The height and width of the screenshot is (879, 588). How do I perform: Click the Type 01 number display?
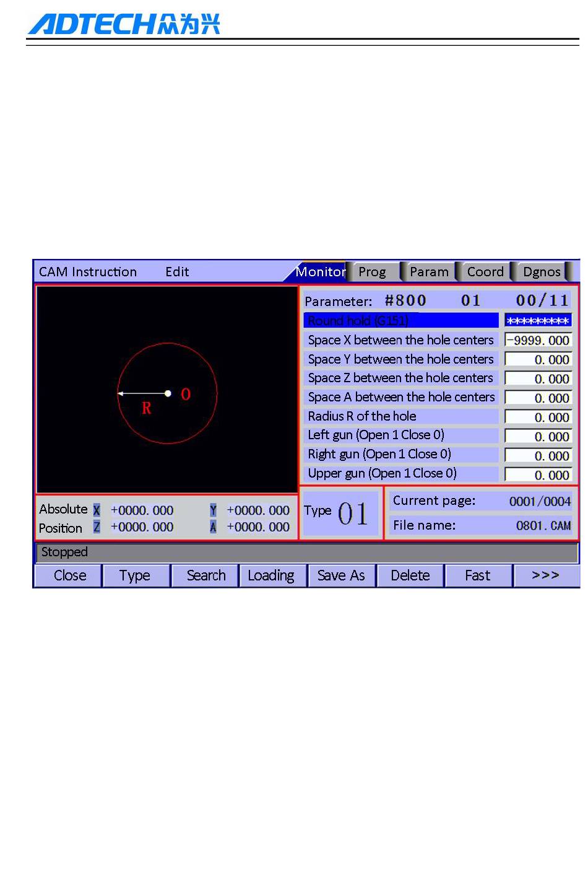[x=353, y=514]
